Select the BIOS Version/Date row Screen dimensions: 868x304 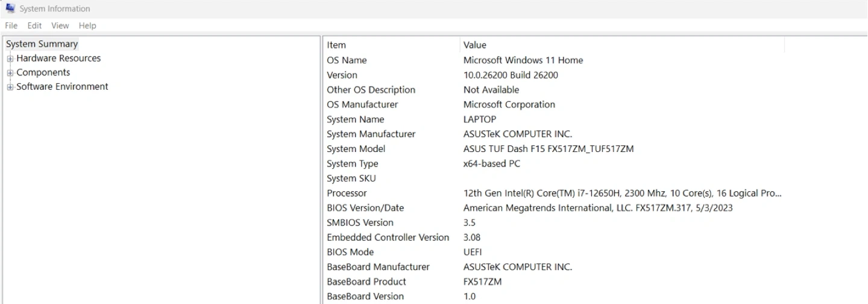[365, 208]
